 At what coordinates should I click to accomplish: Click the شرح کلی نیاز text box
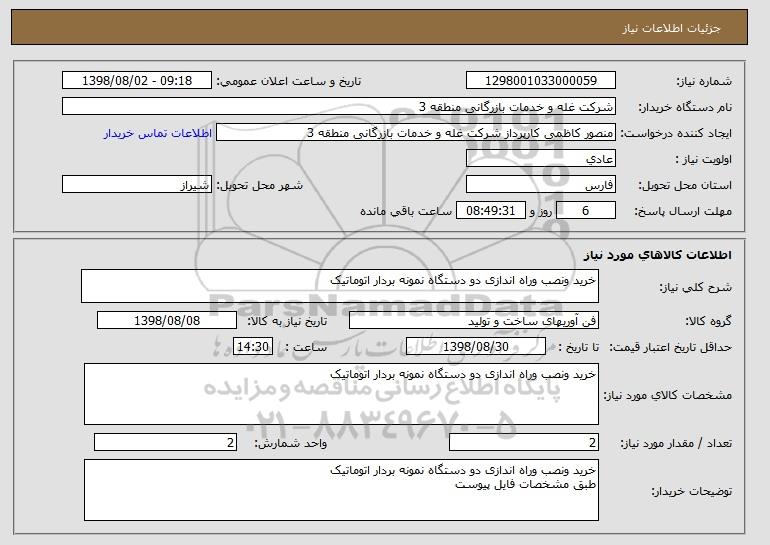(340, 286)
